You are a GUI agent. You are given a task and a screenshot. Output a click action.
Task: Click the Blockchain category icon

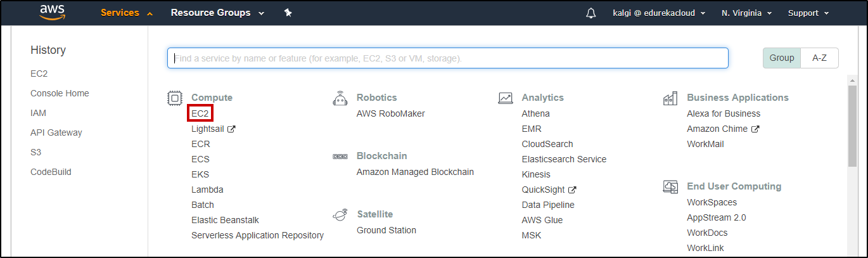(x=340, y=156)
